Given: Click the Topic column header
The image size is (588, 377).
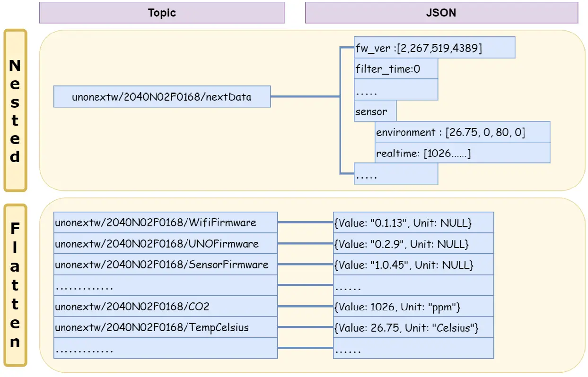Looking at the screenshot, I should coord(162,13).
